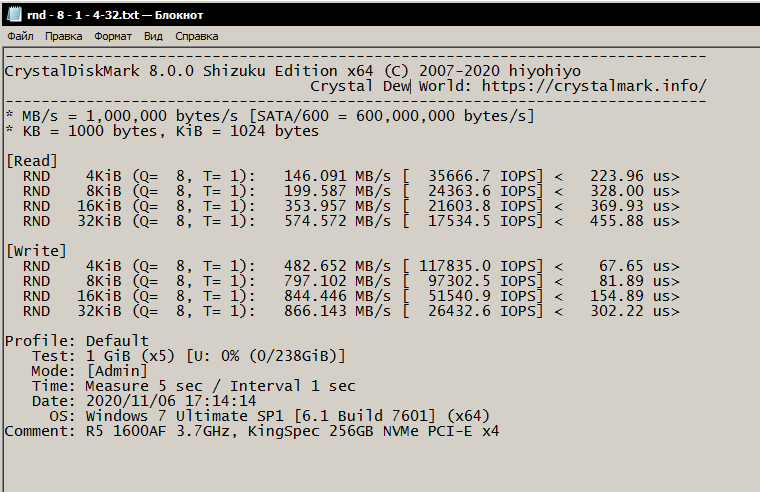Place cursor on the crystalmark.info URL

(594, 86)
